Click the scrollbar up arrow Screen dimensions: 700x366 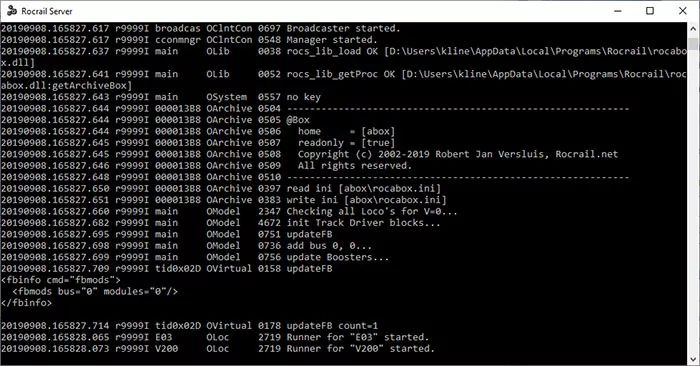point(693,29)
